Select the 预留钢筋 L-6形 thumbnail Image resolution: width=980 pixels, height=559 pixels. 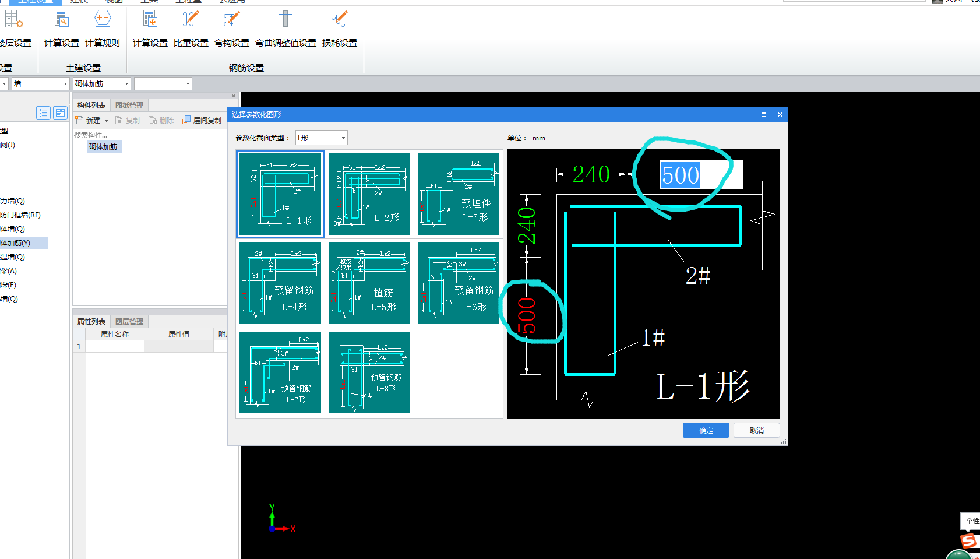[459, 283]
